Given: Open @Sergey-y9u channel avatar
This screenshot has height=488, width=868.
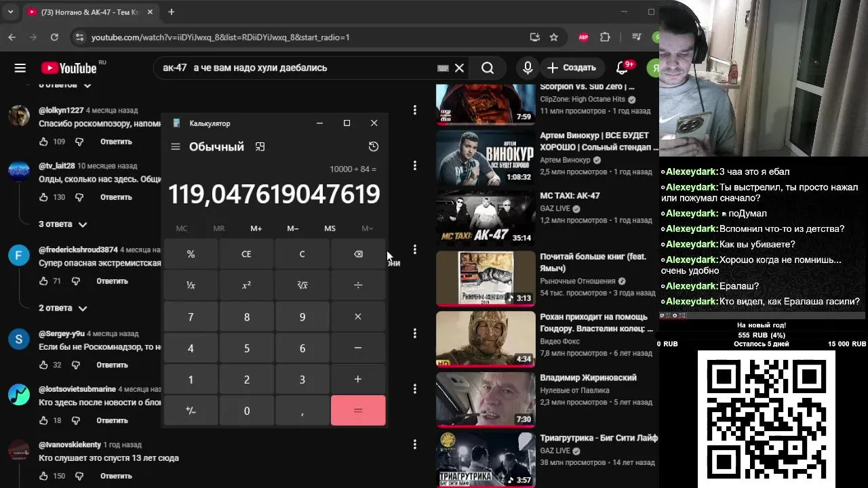Looking at the screenshot, I should [19, 340].
